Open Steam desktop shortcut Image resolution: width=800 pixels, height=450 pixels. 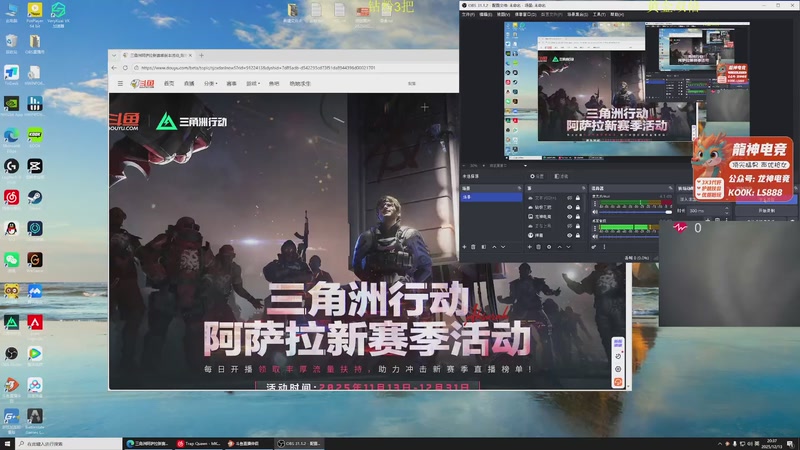click(x=35, y=199)
